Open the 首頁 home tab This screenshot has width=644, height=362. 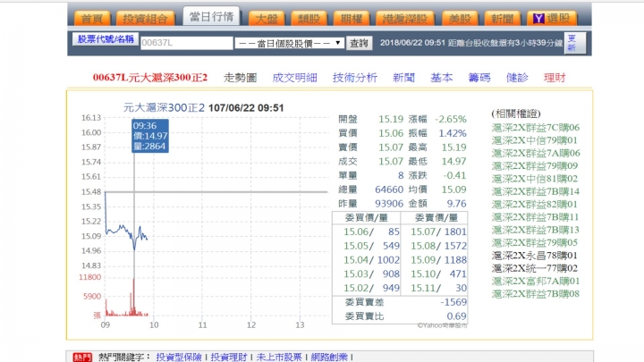coord(92,19)
